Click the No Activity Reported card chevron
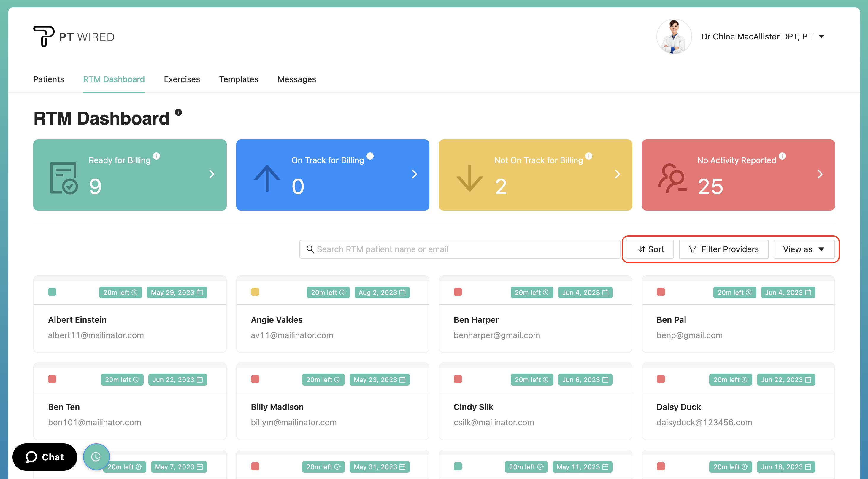Screen dimensions: 868x479 [820, 174]
